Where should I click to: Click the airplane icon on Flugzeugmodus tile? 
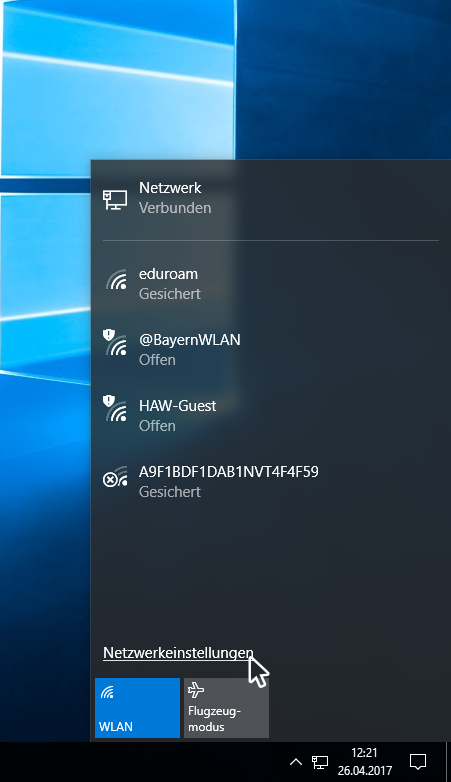coord(196,690)
